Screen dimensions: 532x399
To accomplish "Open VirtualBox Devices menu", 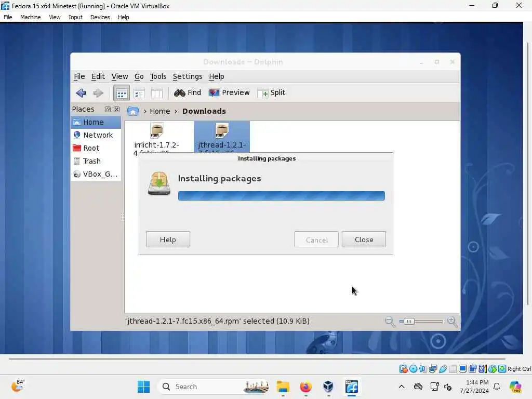I will pos(100,17).
